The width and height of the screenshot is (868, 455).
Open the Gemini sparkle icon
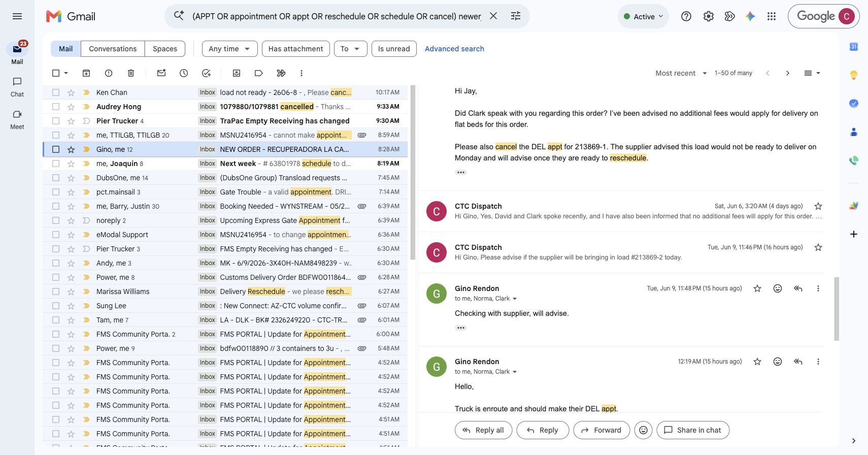(750, 16)
